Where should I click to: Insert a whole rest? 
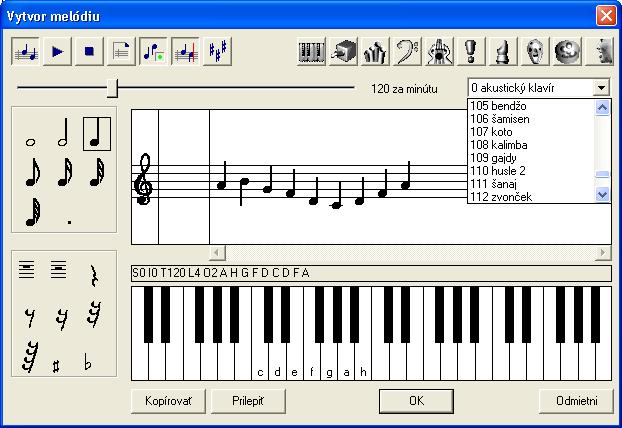pyautogui.click(x=27, y=270)
